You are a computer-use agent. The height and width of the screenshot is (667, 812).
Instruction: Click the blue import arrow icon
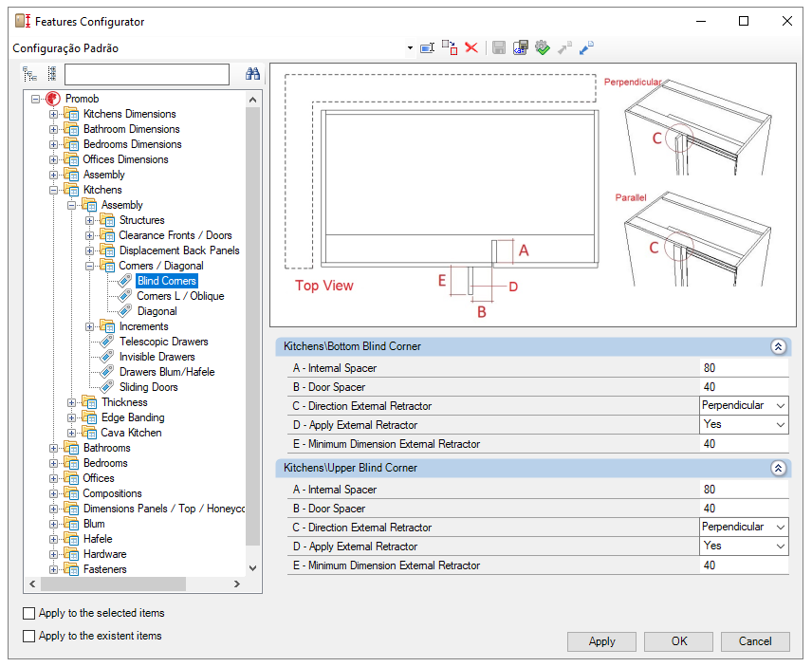(586, 47)
